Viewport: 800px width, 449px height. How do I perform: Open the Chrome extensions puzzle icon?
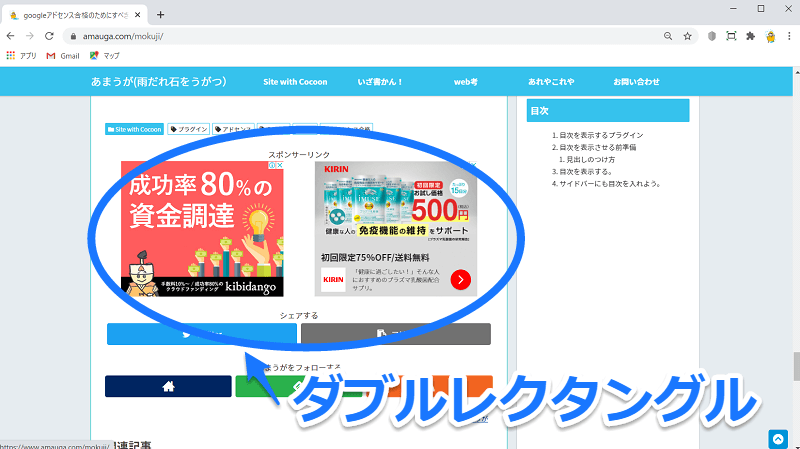[x=750, y=36]
